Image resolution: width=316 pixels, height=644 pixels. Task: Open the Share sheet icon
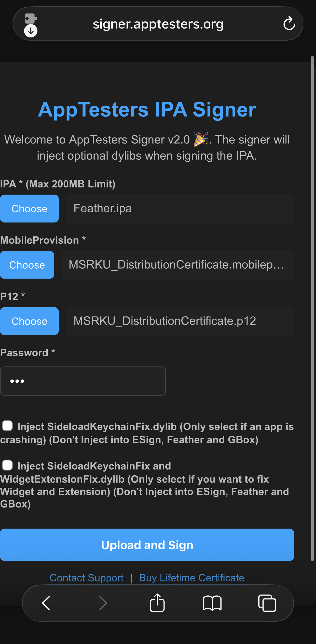pos(157,603)
